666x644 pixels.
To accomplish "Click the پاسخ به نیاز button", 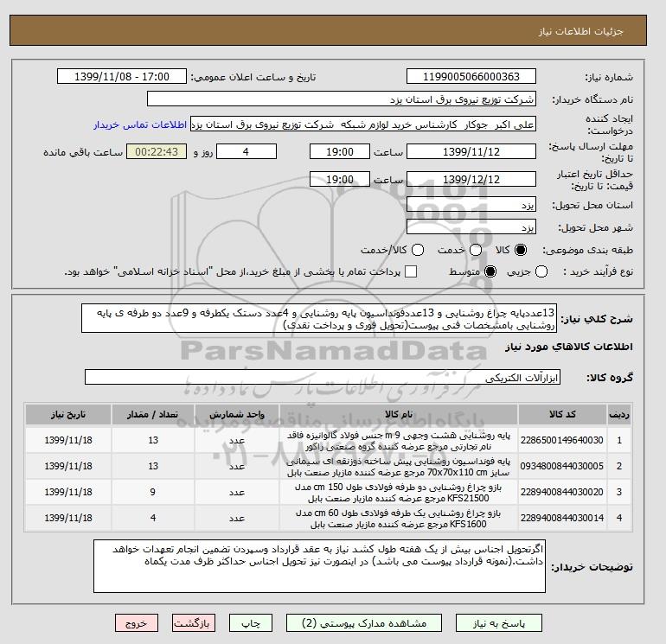I will 499,623.
